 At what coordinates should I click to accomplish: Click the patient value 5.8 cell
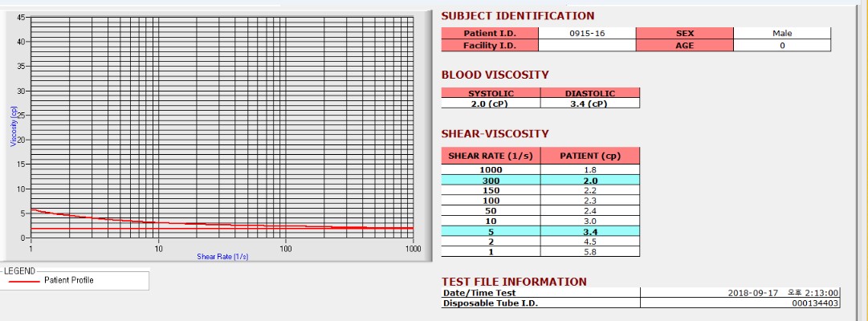tap(590, 252)
